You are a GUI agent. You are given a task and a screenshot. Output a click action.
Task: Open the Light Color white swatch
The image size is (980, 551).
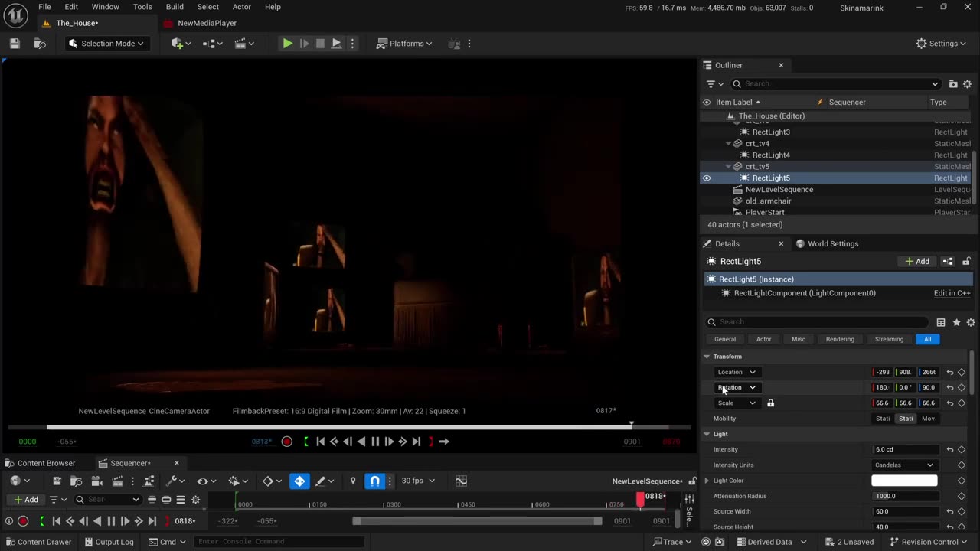point(904,481)
